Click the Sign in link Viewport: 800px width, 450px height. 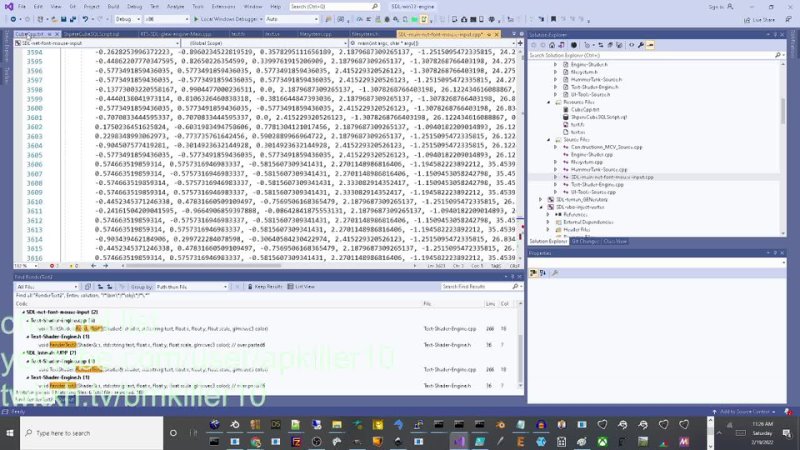coord(721,7)
